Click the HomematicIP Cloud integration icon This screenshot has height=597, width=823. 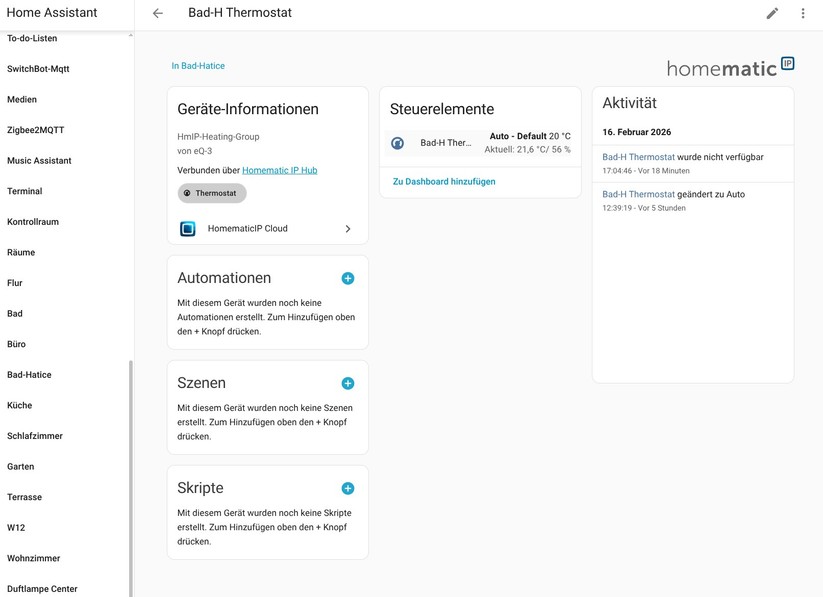point(187,228)
